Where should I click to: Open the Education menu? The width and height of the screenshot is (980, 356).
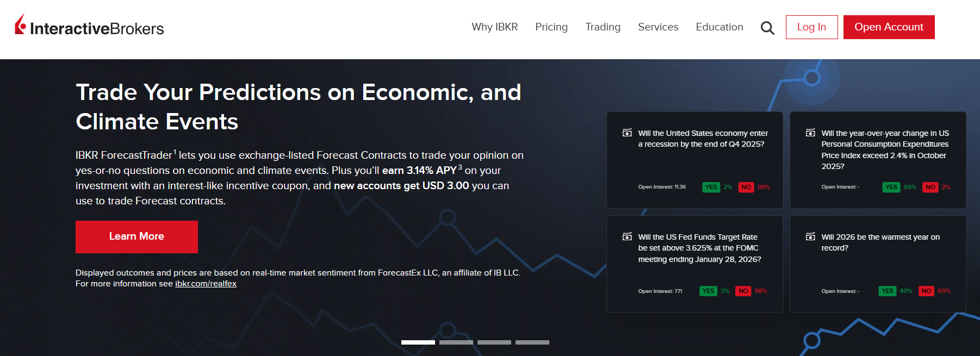coord(720,27)
